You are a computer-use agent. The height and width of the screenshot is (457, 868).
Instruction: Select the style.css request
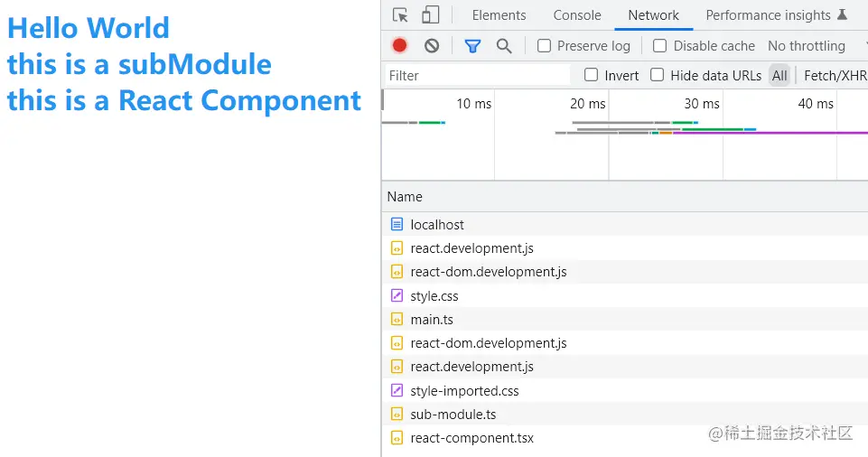pos(624,295)
